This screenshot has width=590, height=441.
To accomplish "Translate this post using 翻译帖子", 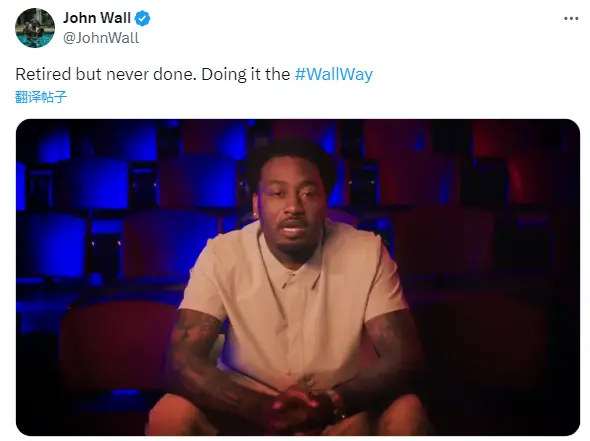I will pos(41,97).
